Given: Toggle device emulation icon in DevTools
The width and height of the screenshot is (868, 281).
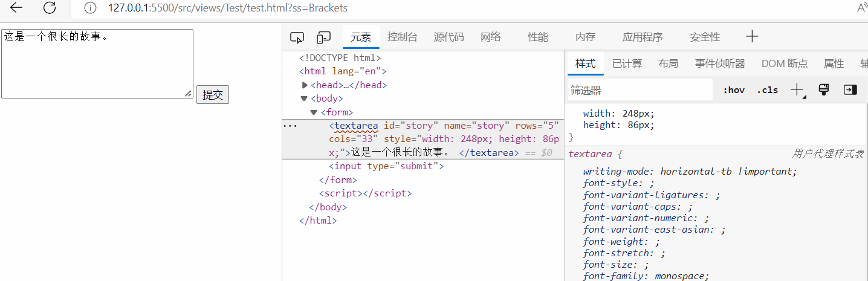Looking at the screenshot, I should [324, 37].
